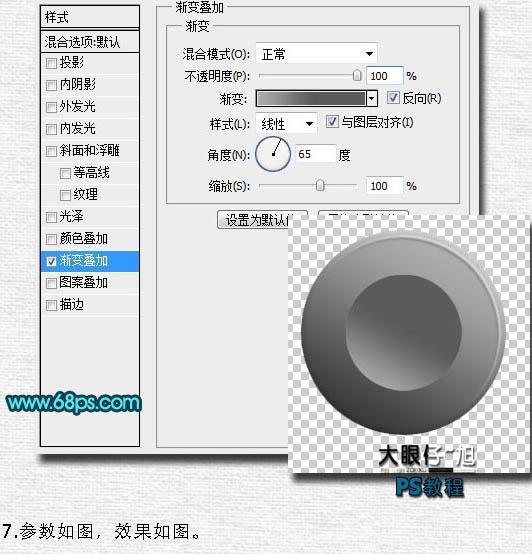Toggle the 反向 reverse checkbox
532x554 pixels.
[x=393, y=98]
